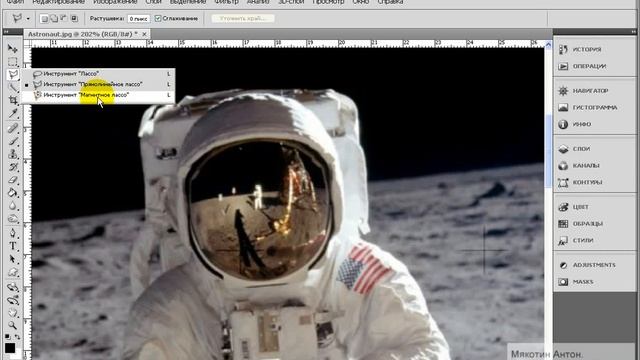The height and width of the screenshot is (360, 640).
Task: Switch to the Astronaut.jpg document tab
Action: click(82, 34)
